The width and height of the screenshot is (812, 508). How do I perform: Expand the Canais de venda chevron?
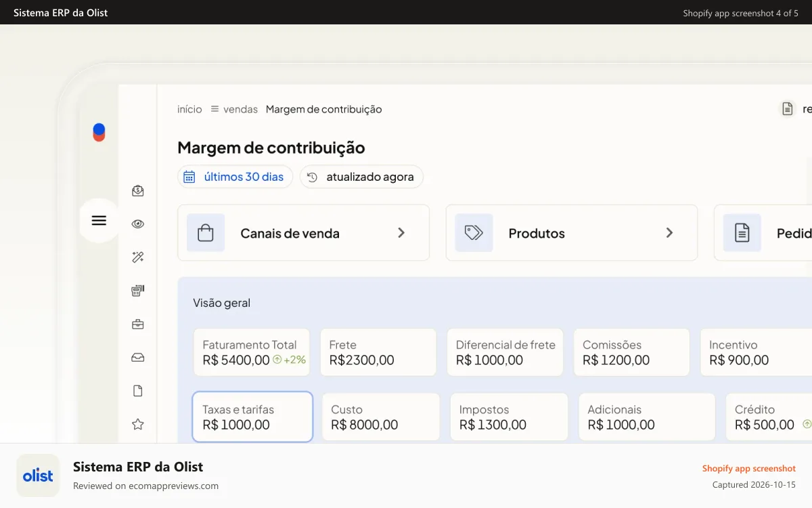point(401,233)
